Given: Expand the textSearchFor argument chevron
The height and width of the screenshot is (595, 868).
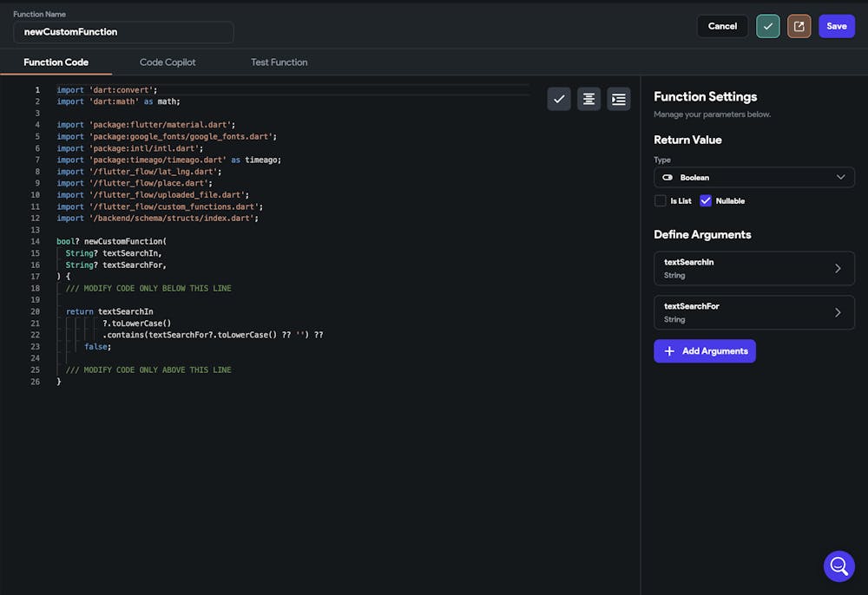Looking at the screenshot, I should [x=838, y=312].
